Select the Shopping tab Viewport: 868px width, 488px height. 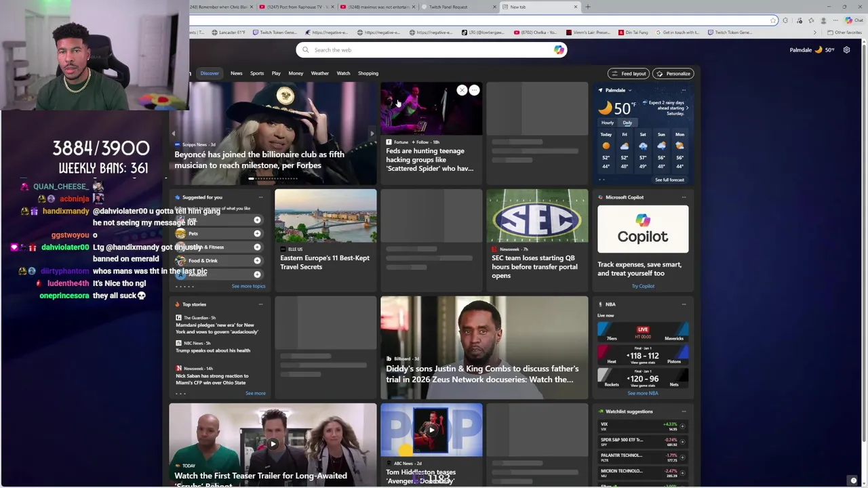pyautogui.click(x=368, y=73)
